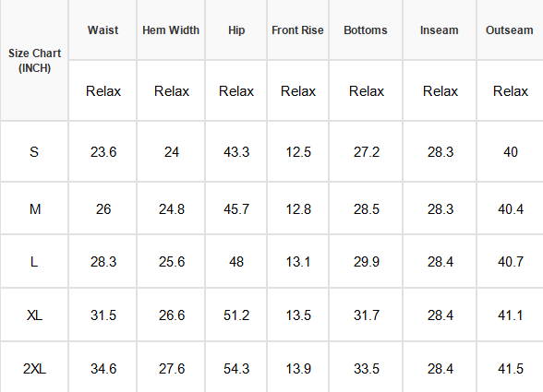This screenshot has width=543, height=392.
Task: Click the 23.6 waist value for S
Action: [103, 151]
